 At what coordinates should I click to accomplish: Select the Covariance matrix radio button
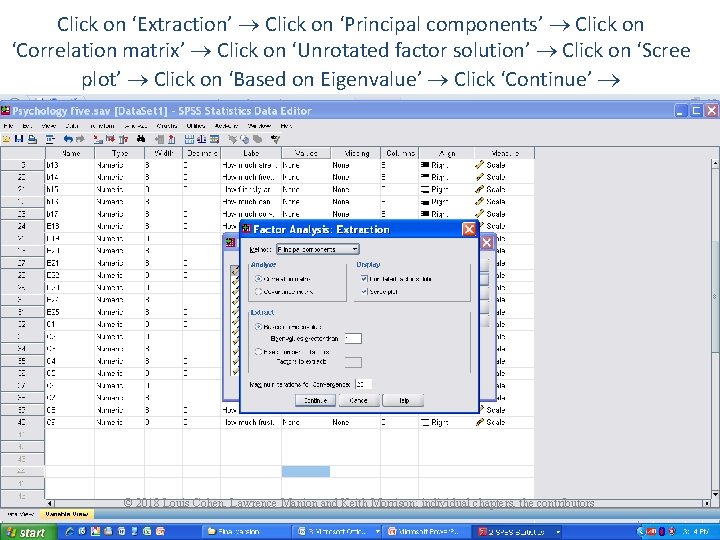[258, 291]
